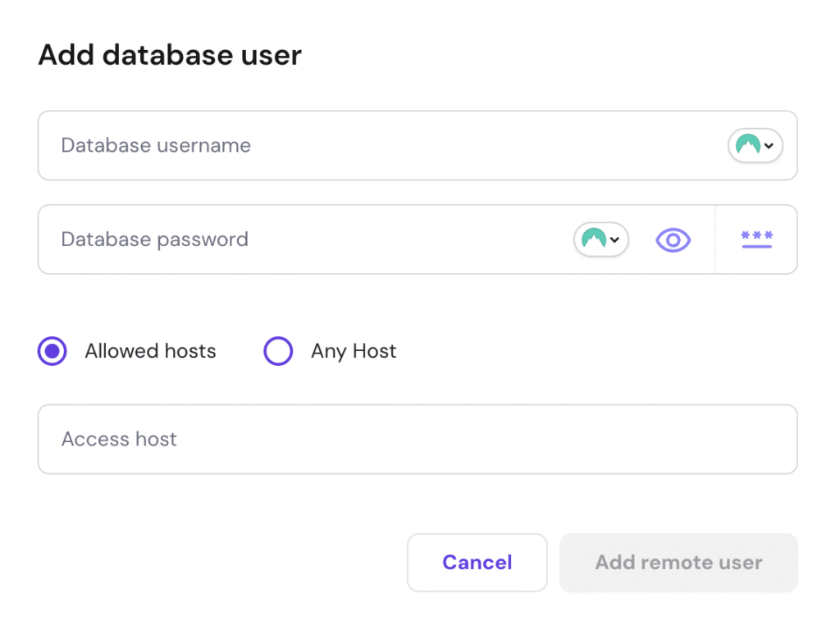Select the Allowed hosts radio button

coord(52,352)
